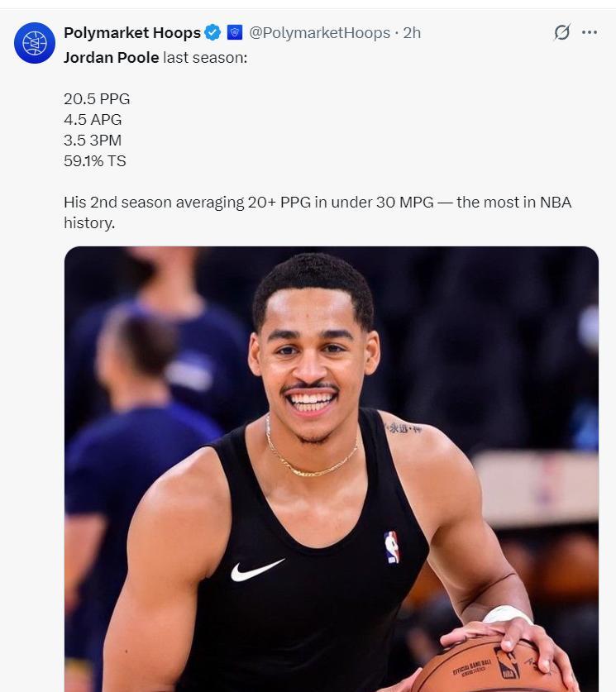Click the 2h post timestamp
The image size is (616, 692).
point(412,33)
